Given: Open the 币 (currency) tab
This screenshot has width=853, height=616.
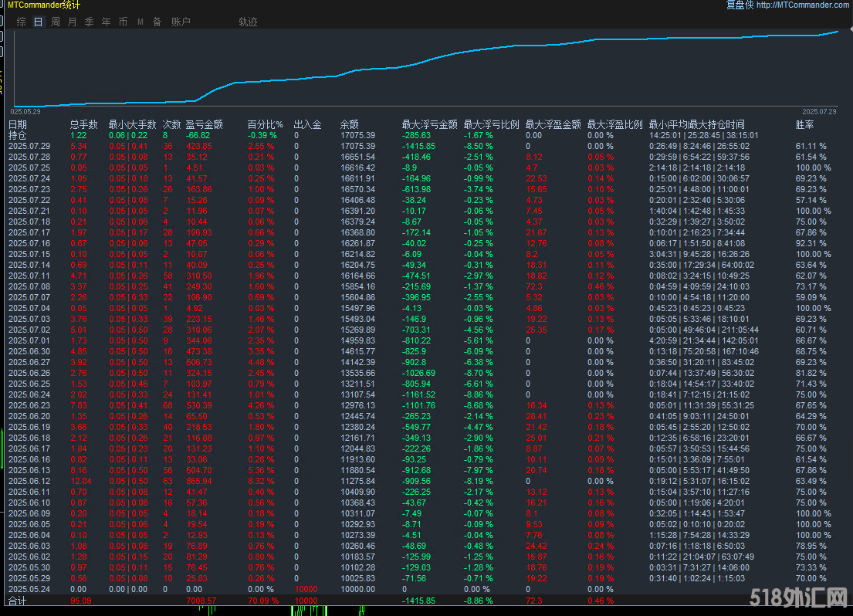Looking at the screenshot, I should click(124, 22).
